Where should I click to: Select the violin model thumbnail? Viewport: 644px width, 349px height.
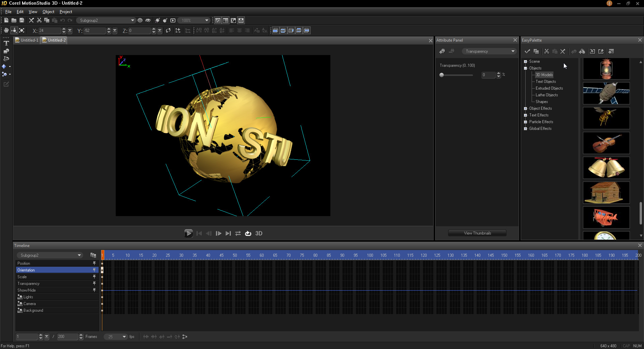point(606,143)
